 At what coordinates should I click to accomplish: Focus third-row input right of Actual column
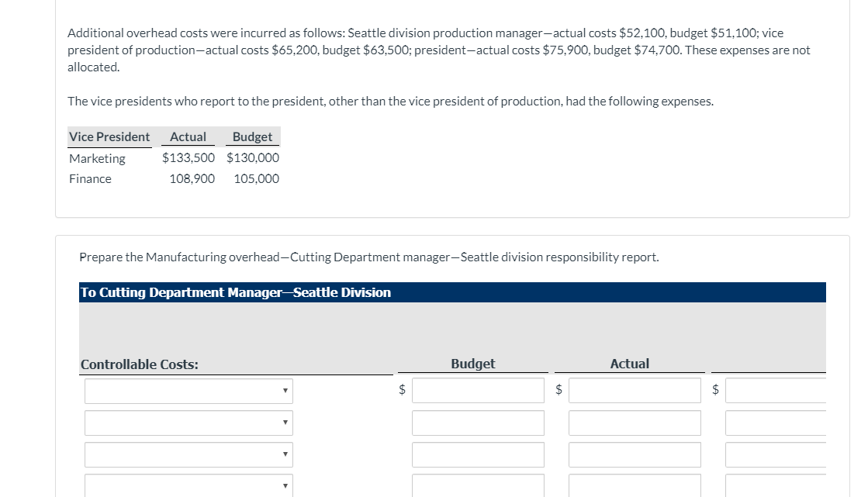(776, 454)
